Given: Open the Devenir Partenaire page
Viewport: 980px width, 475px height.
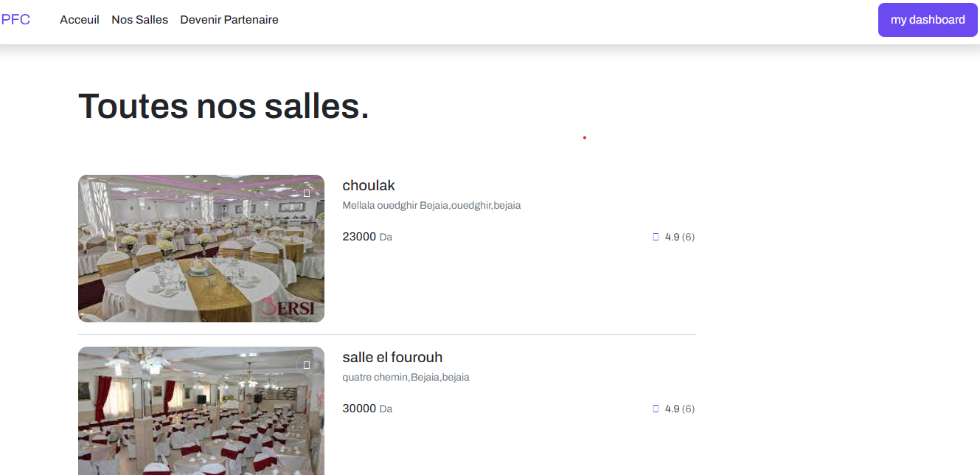Looking at the screenshot, I should (229, 20).
